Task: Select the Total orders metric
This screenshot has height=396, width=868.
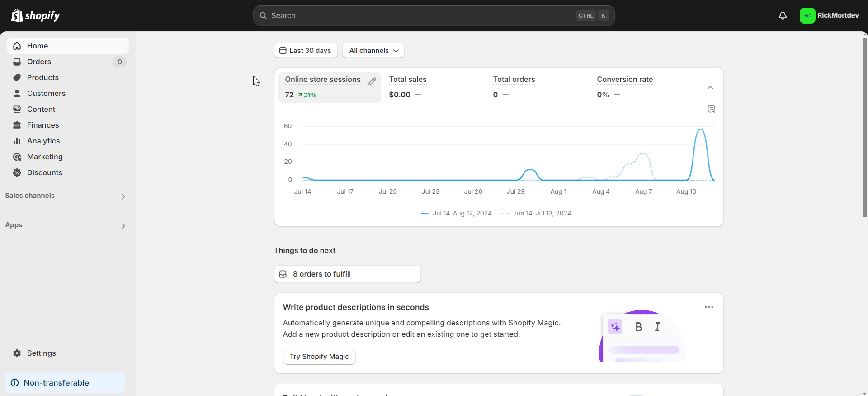Action: click(x=538, y=87)
